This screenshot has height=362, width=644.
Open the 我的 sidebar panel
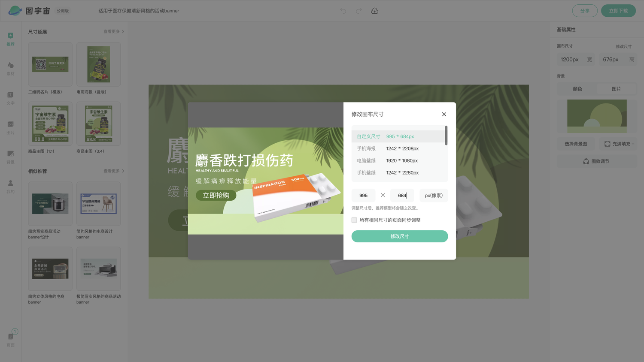(11, 187)
